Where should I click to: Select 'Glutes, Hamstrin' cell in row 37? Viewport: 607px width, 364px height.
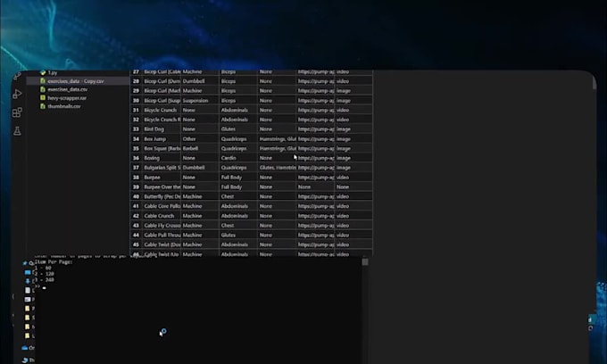tap(277, 168)
